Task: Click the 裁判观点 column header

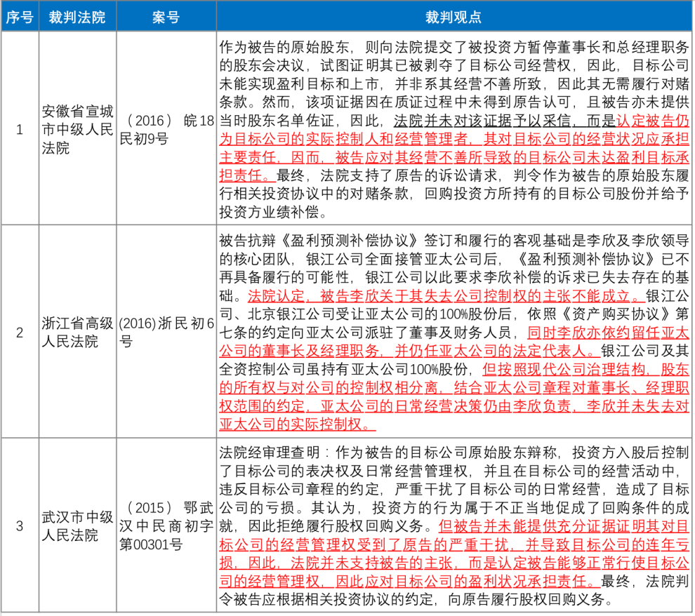Action: tap(454, 17)
